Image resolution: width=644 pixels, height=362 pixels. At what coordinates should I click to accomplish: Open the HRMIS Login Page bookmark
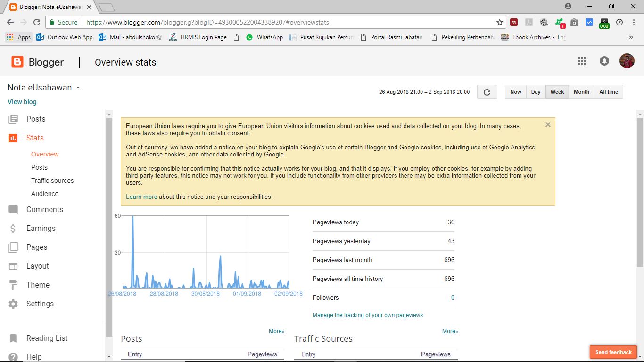pos(198,37)
